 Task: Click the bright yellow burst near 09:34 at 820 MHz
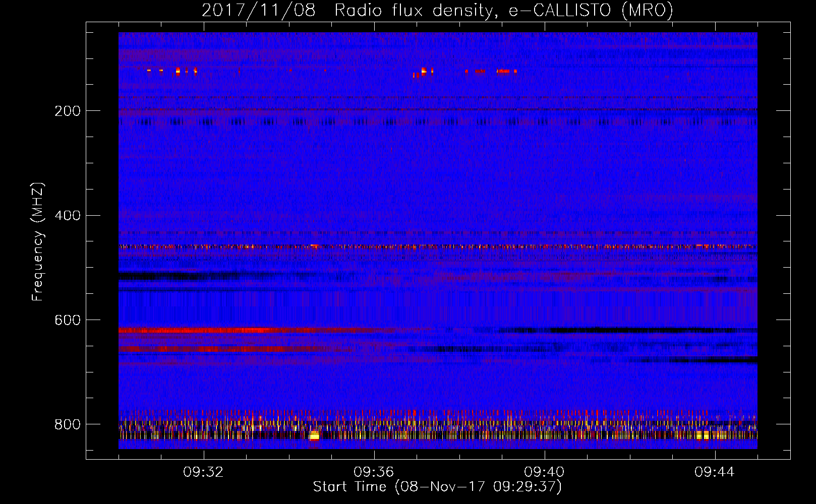click(x=315, y=436)
